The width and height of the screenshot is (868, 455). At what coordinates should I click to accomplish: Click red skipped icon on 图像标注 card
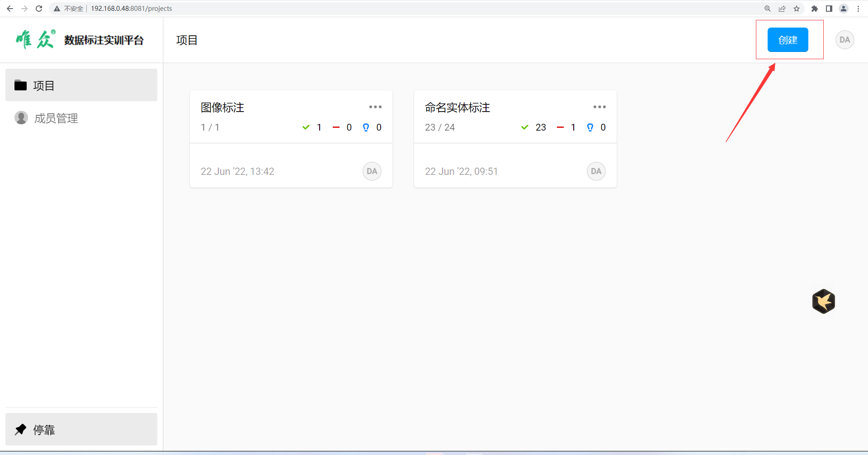[x=336, y=127]
